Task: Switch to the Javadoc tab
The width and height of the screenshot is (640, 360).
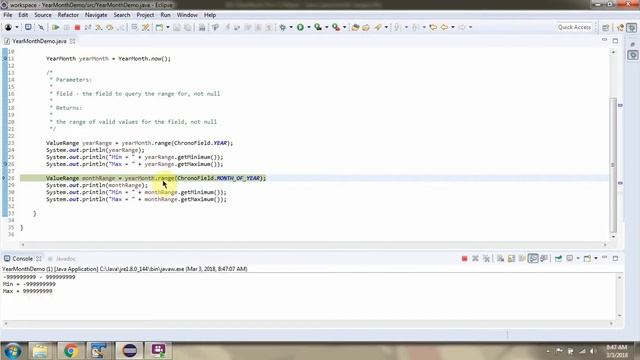Action: tap(62, 259)
